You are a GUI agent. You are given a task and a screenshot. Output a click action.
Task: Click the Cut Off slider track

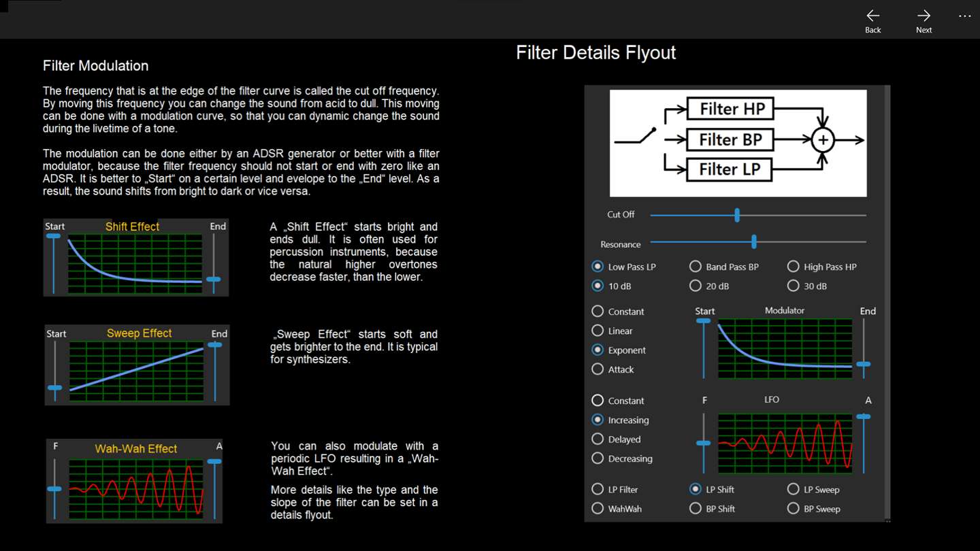point(758,215)
